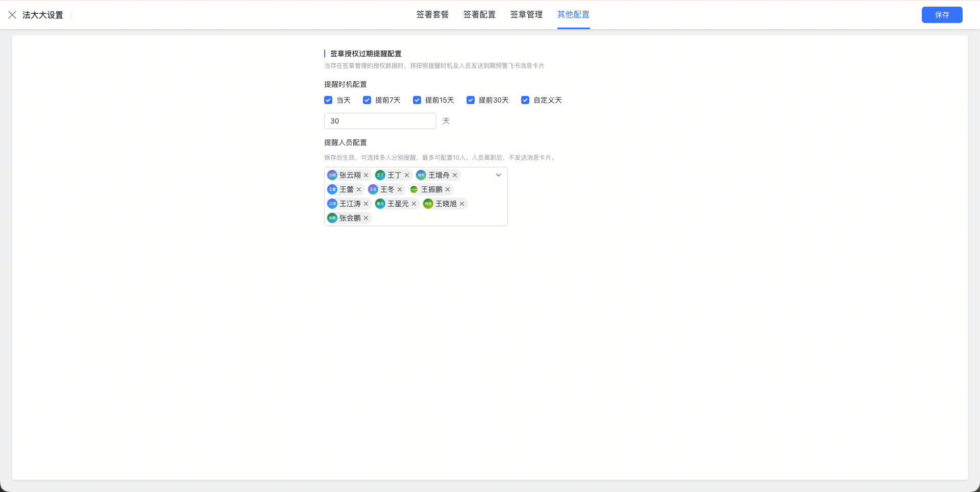Delete the 张会鹏 tag
Image resolution: width=980 pixels, height=492 pixels.
[366, 218]
